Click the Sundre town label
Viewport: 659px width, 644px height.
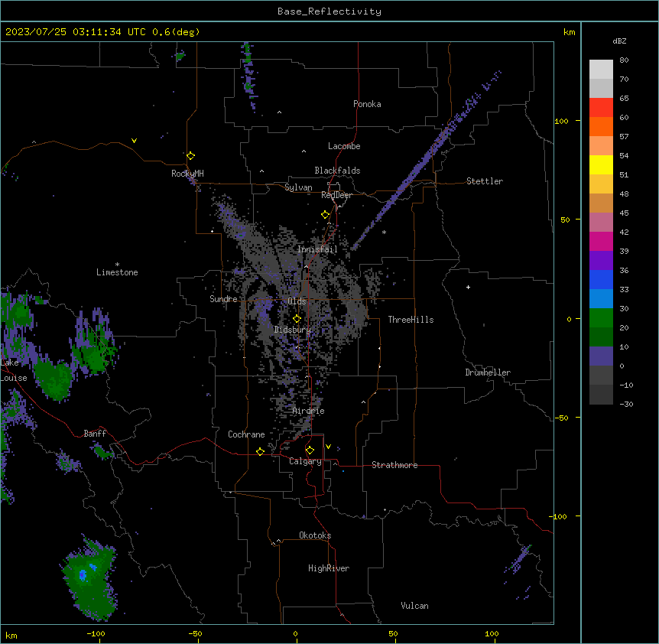pyautogui.click(x=223, y=299)
